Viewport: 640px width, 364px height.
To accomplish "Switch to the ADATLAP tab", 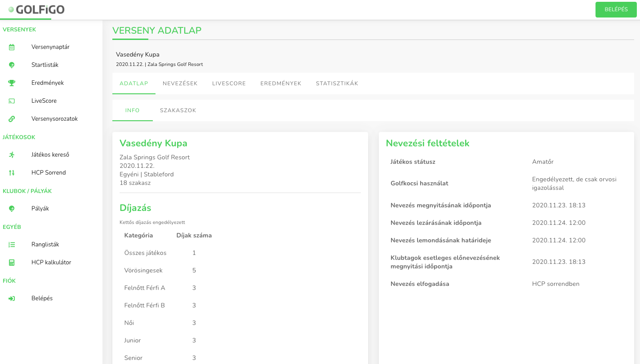I will pos(134,83).
